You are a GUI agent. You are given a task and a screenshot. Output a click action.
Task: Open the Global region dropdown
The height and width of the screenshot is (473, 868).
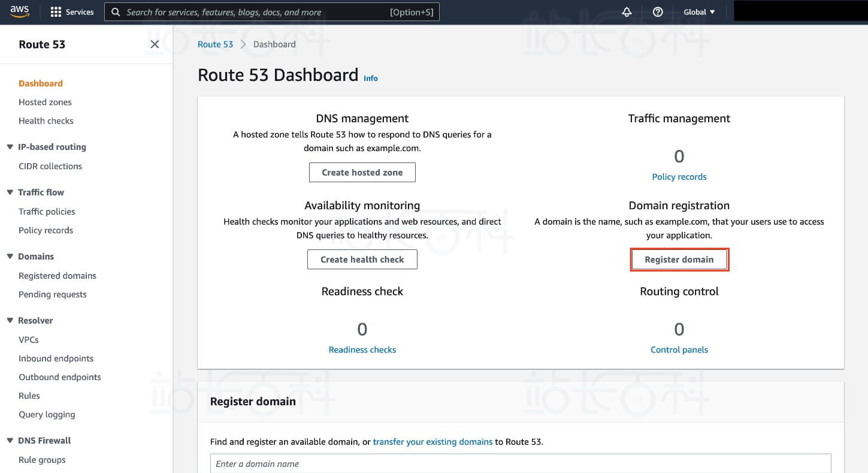pyautogui.click(x=699, y=12)
